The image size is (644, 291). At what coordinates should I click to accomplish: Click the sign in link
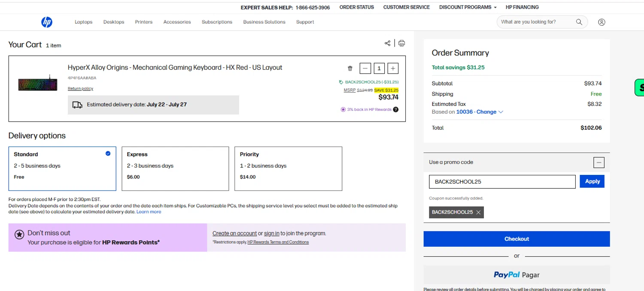[x=271, y=233]
